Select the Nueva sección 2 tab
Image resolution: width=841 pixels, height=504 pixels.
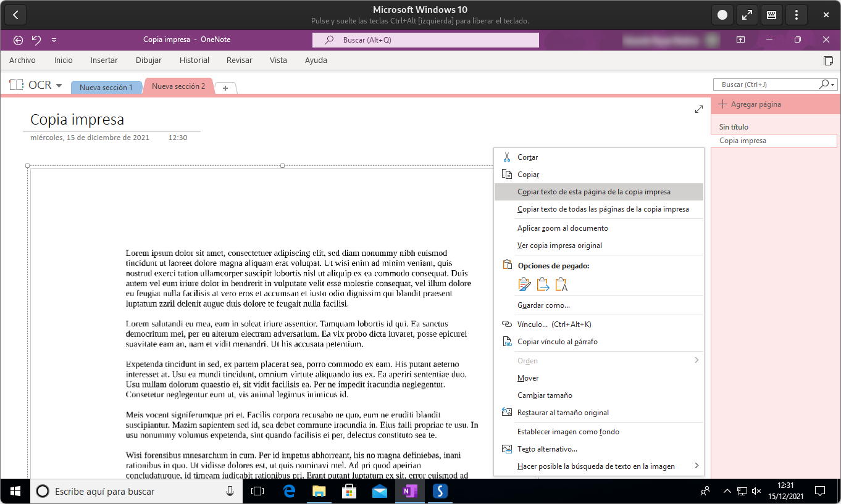tap(178, 86)
